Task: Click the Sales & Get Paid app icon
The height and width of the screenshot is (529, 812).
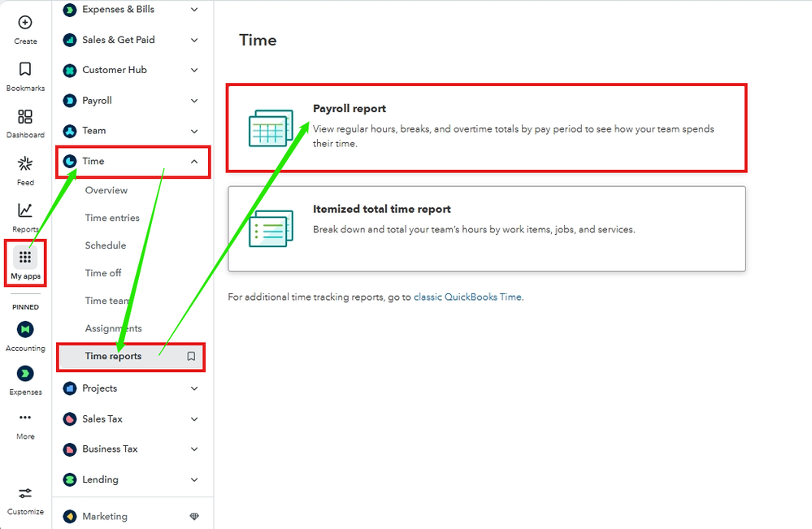Action: tap(69, 40)
